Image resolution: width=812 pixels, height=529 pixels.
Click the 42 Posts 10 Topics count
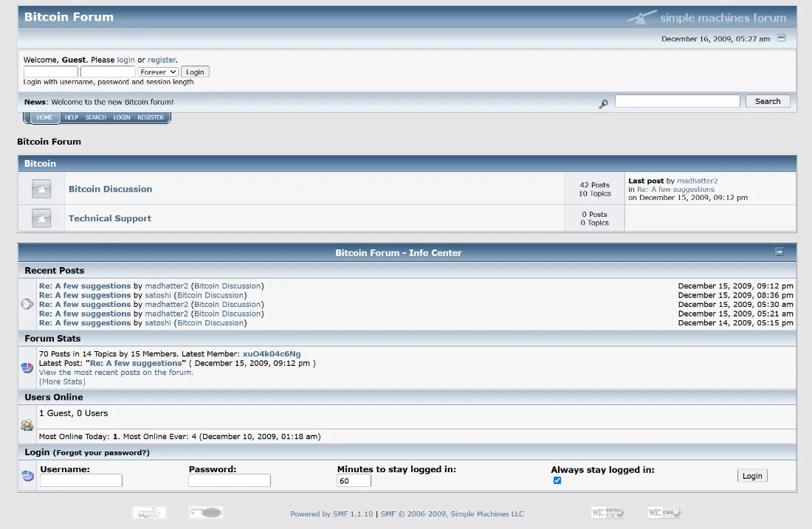pos(594,189)
